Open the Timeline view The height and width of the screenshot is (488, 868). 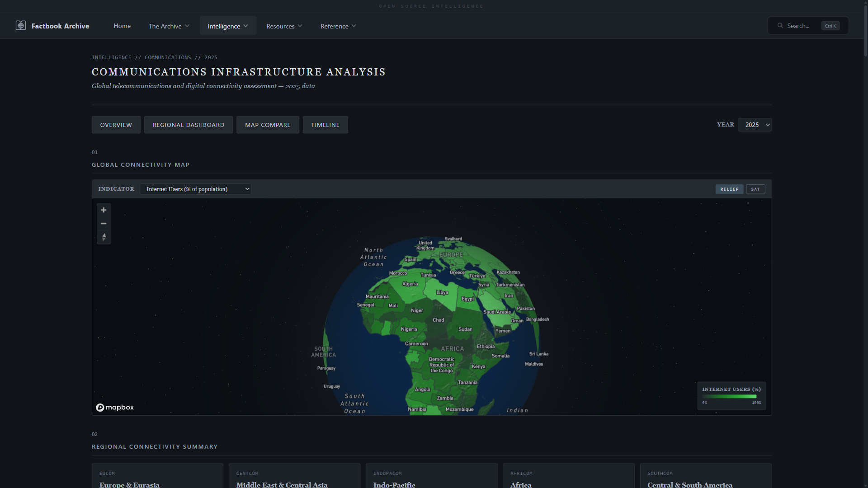[x=325, y=125]
